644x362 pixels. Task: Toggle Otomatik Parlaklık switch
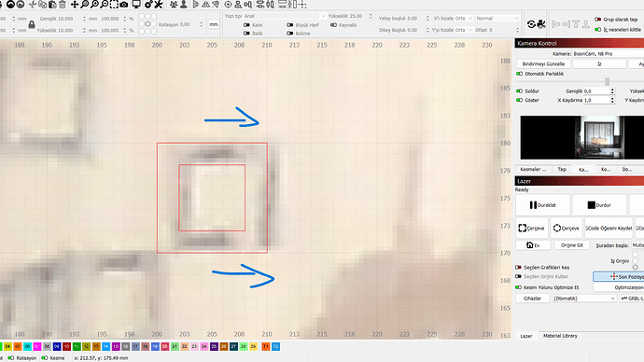pos(519,74)
